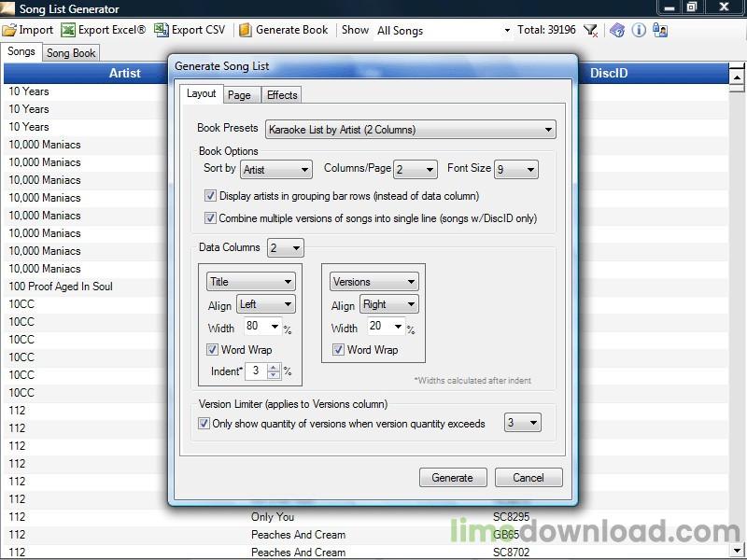Click the Generate Book icon
The image size is (747, 560).
pyautogui.click(x=246, y=30)
